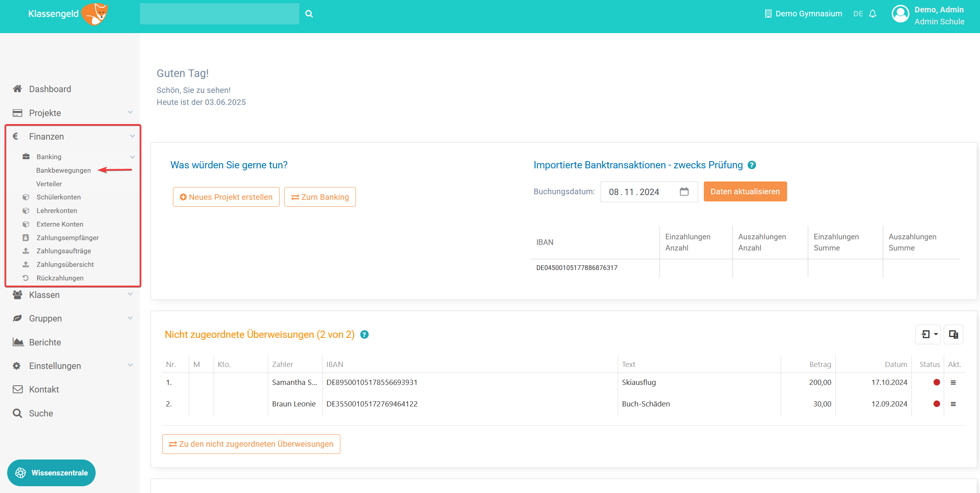Click the user avatar icon
The height and width of the screenshot is (493, 980).
[x=900, y=14]
